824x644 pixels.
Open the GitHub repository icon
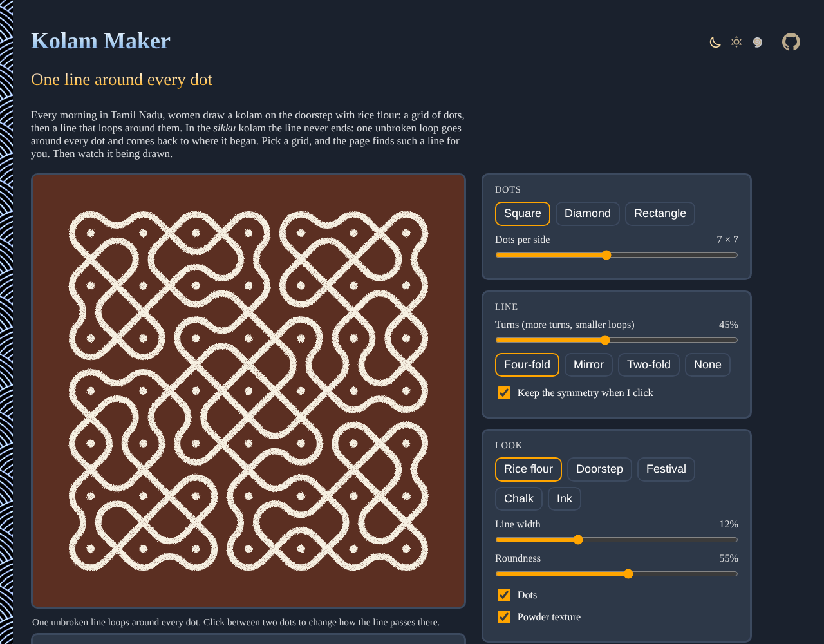[791, 42]
